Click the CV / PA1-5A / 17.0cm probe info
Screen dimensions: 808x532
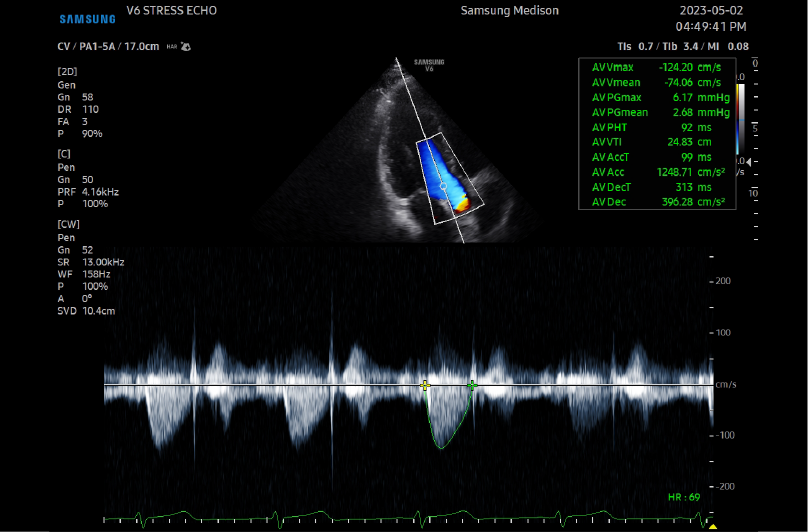click(108, 46)
